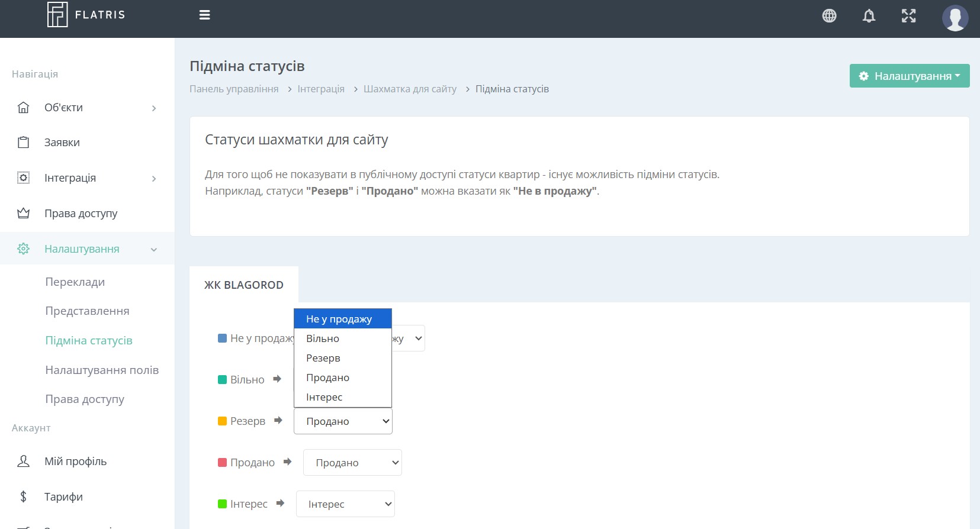This screenshot has height=529, width=980.
Task: Choose Інтерес option in open dropdown list
Action: pos(324,397)
